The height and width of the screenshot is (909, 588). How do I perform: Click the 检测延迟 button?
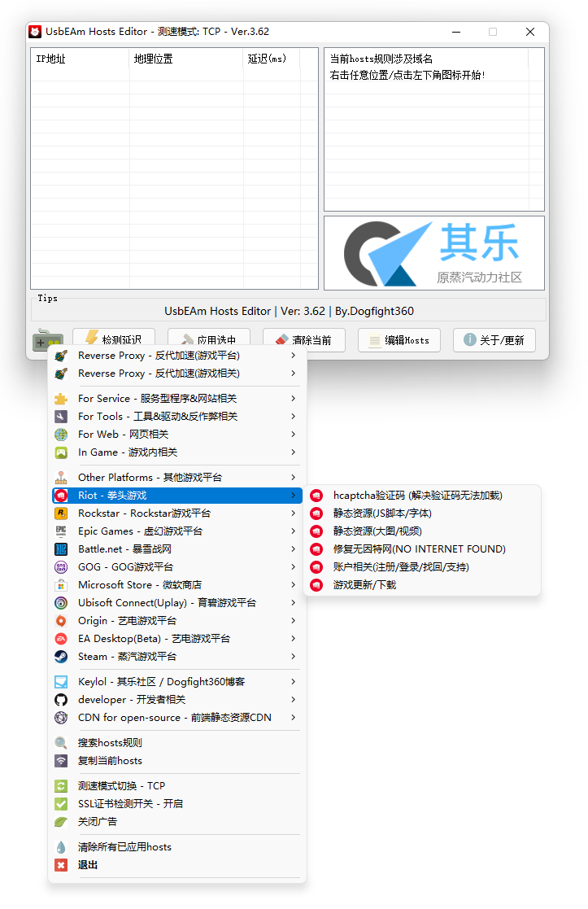(114, 339)
